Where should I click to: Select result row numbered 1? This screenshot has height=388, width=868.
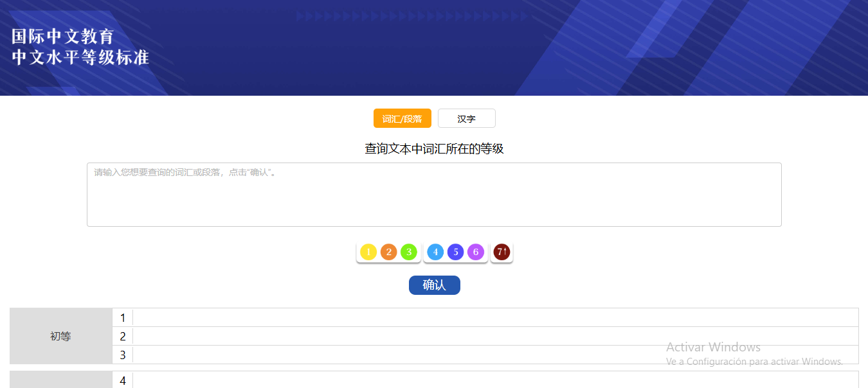coord(485,317)
